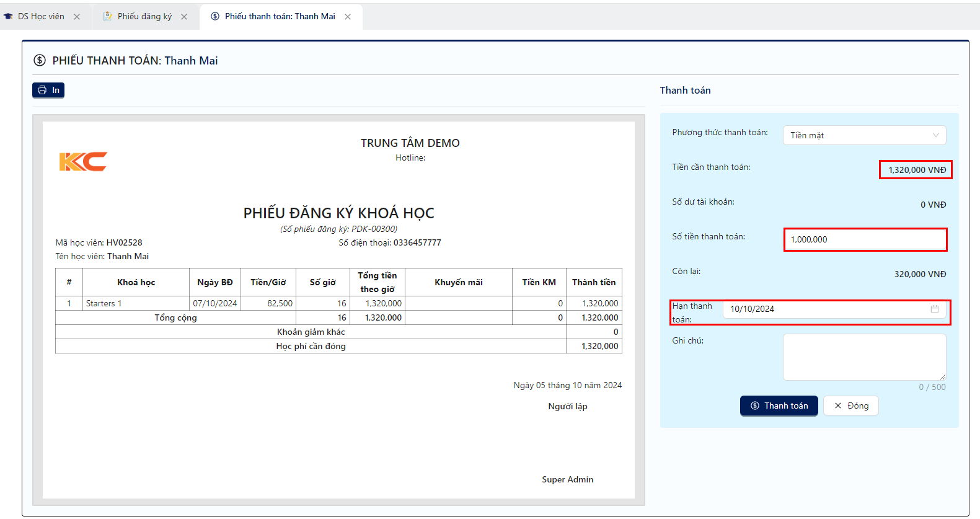The width and height of the screenshot is (980, 519).
Task: Open the Phương thức thanh toán dropdown
Action: [x=864, y=135]
